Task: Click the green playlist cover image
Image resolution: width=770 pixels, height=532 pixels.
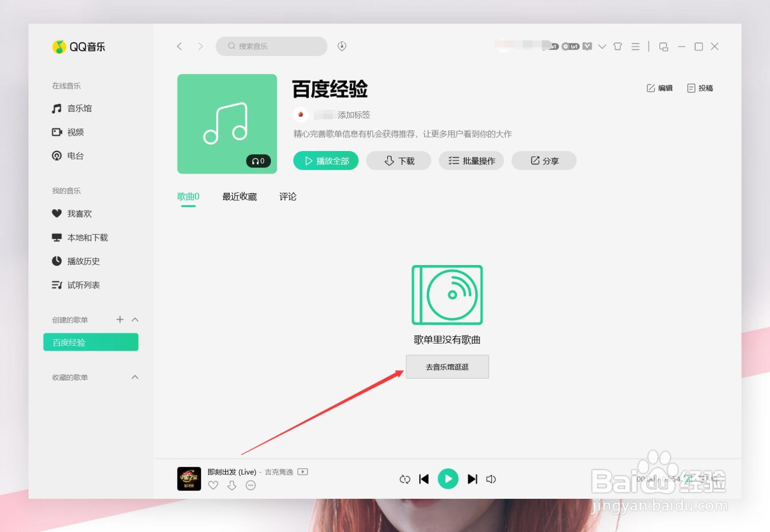Action: click(x=227, y=124)
